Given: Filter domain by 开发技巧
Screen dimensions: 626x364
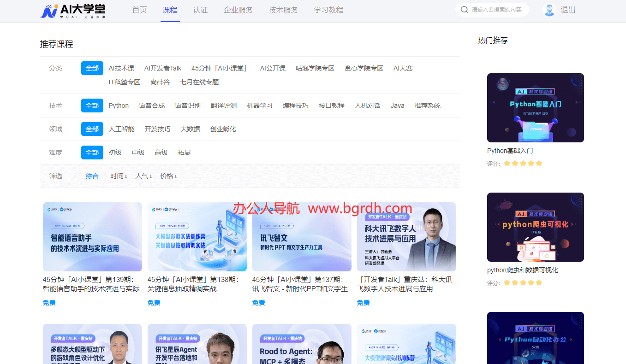Looking at the screenshot, I should coord(157,129).
